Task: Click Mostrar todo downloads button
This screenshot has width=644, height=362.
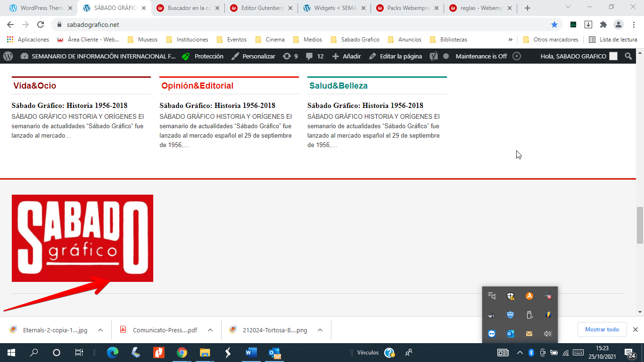Action: point(602,329)
